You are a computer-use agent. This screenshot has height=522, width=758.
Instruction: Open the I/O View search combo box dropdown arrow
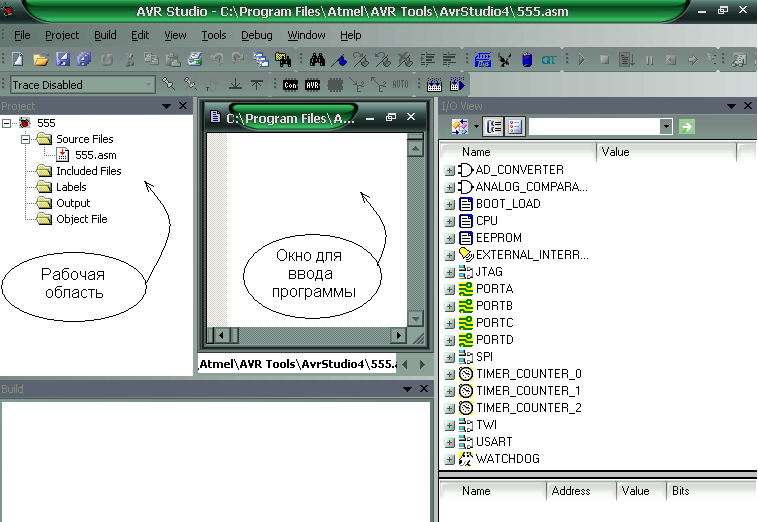(x=666, y=127)
